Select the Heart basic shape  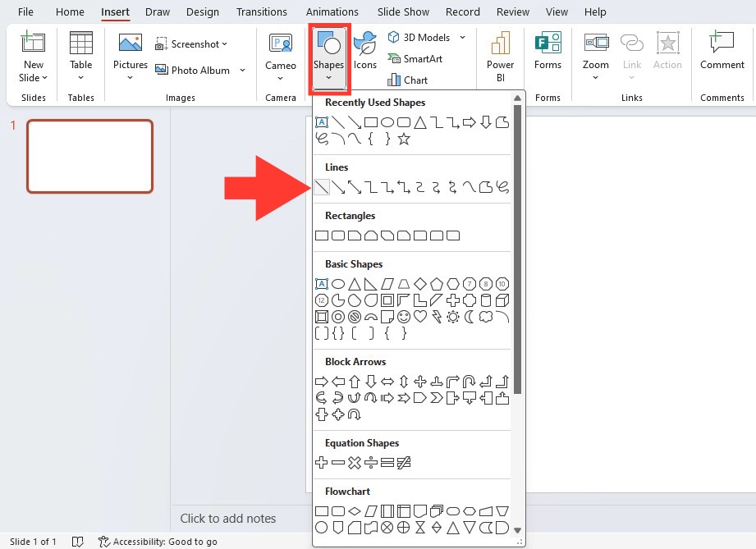coord(420,317)
